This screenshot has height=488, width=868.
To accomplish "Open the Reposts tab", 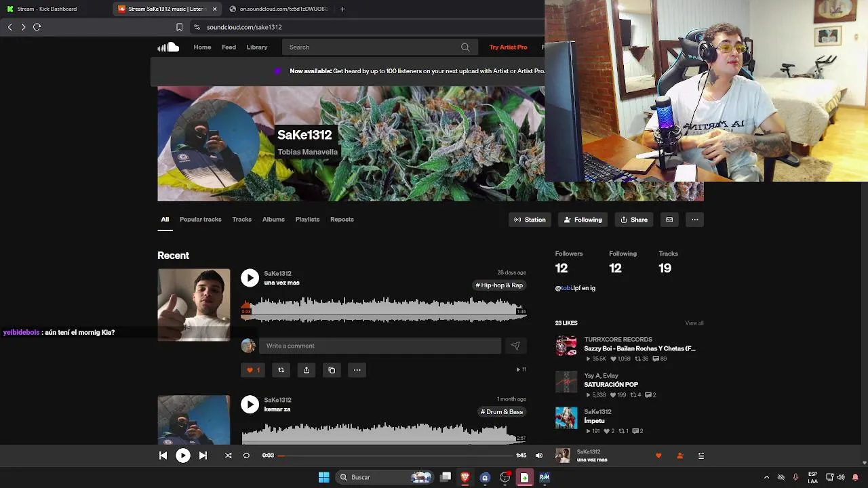I will tap(342, 220).
